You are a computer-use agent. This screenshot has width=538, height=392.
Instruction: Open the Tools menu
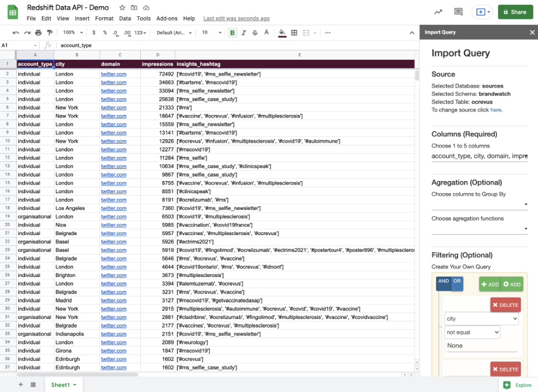pyautogui.click(x=144, y=18)
